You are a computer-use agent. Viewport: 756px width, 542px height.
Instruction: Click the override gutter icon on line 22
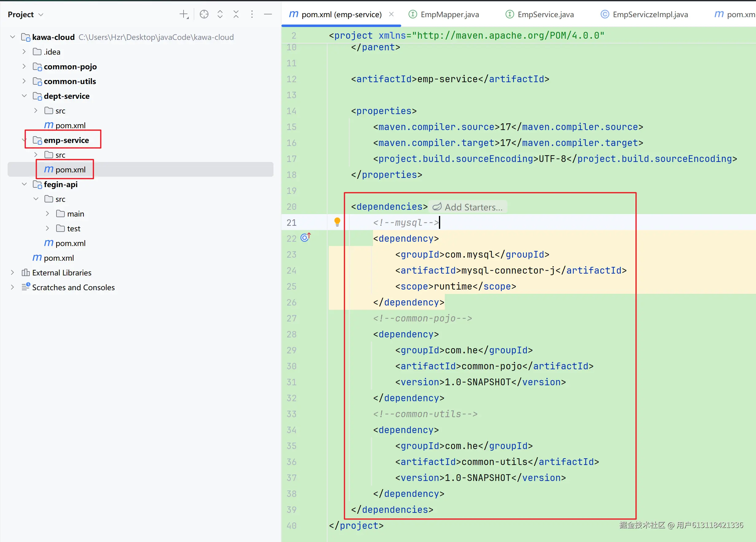coord(305,237)
